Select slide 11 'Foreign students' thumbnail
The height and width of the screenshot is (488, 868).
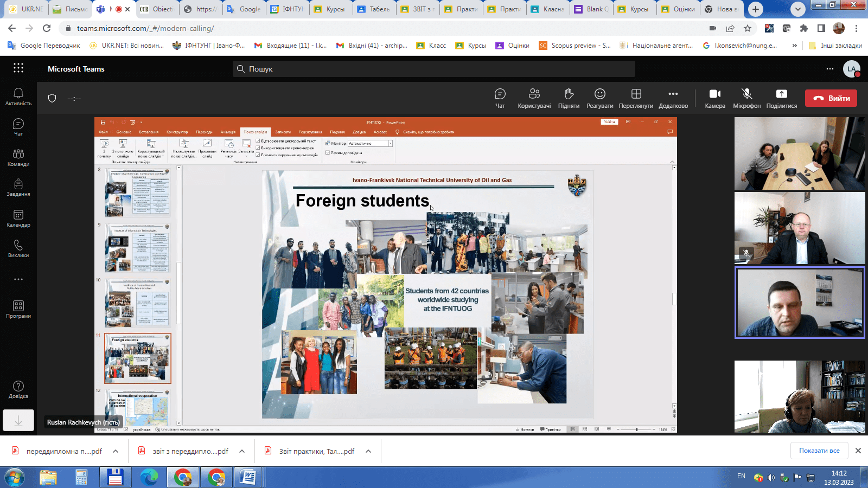[x=138, y=358]
